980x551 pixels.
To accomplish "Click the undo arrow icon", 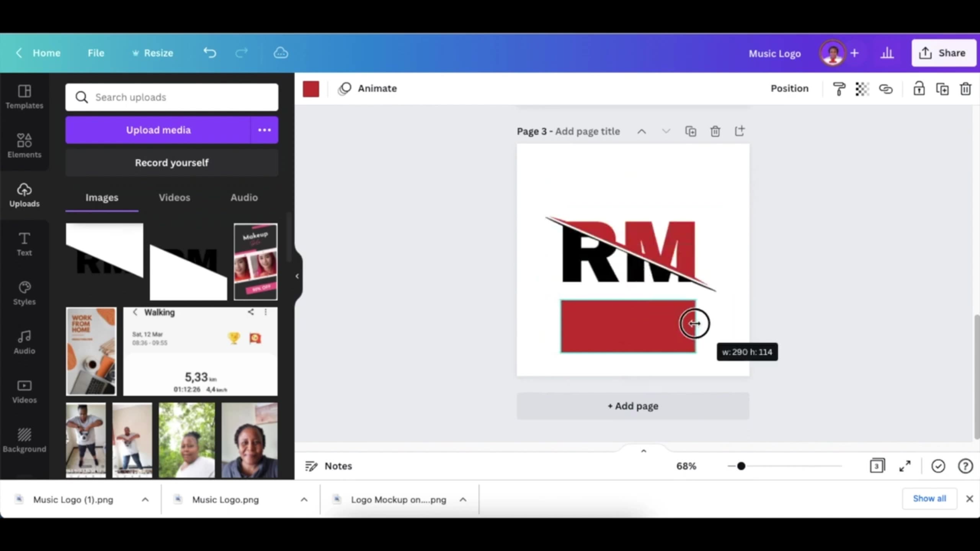I will coord(209,53).
